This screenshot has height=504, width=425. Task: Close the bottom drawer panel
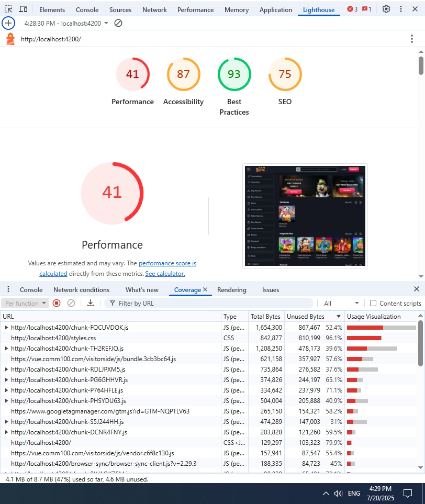416,289
